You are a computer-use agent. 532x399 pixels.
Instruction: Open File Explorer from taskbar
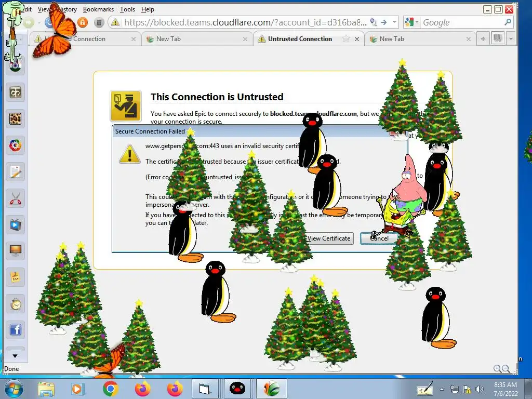46,389
